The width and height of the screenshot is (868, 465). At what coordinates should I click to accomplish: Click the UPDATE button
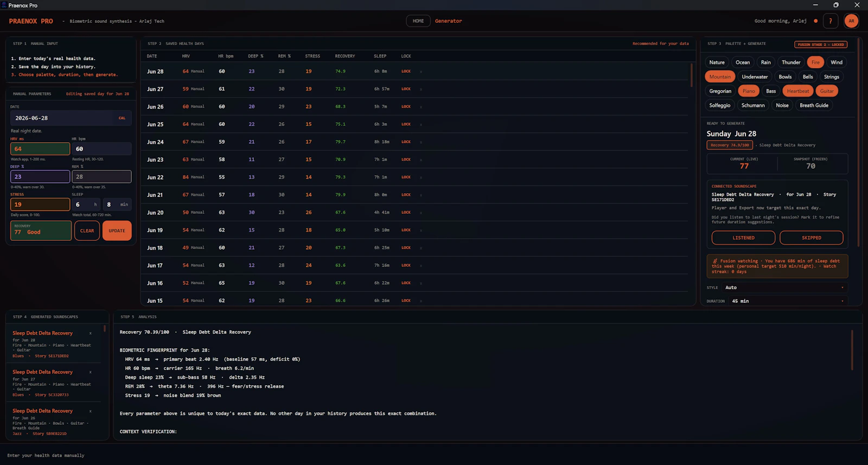117,231
